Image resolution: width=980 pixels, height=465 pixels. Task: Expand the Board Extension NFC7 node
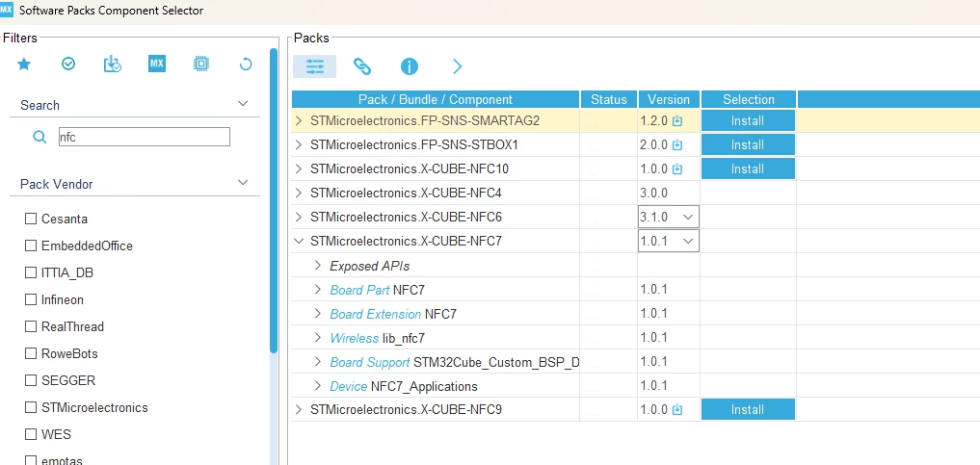[318, 313]
